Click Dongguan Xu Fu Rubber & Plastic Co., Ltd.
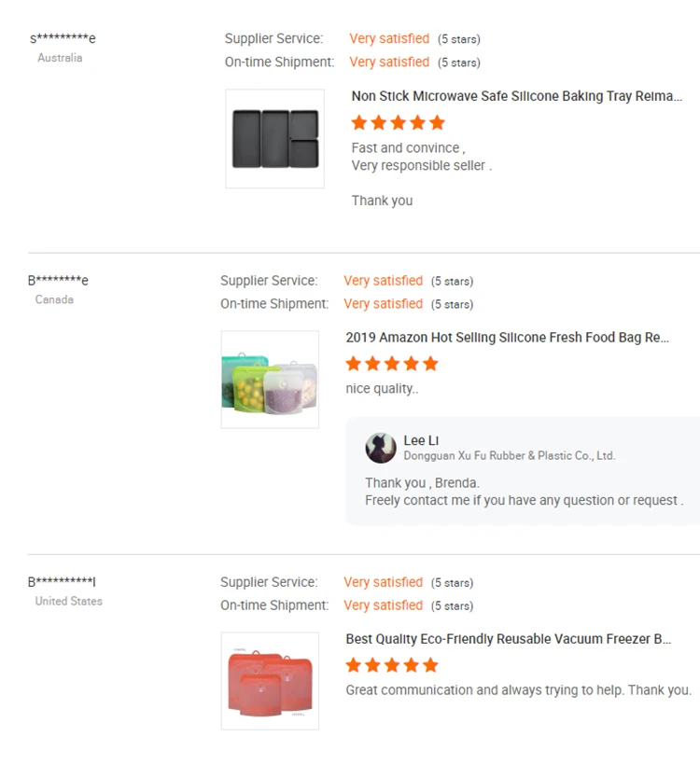Viewport: 700px width, 778px height. click(509, 456)
